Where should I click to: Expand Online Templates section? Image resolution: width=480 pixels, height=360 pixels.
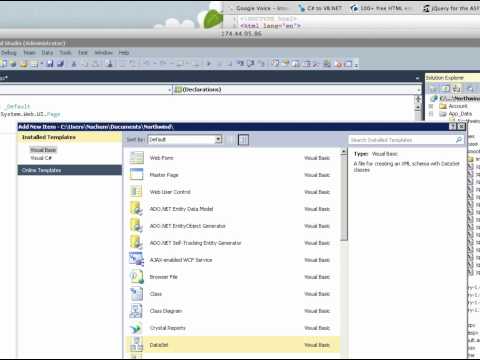[69, 170]
